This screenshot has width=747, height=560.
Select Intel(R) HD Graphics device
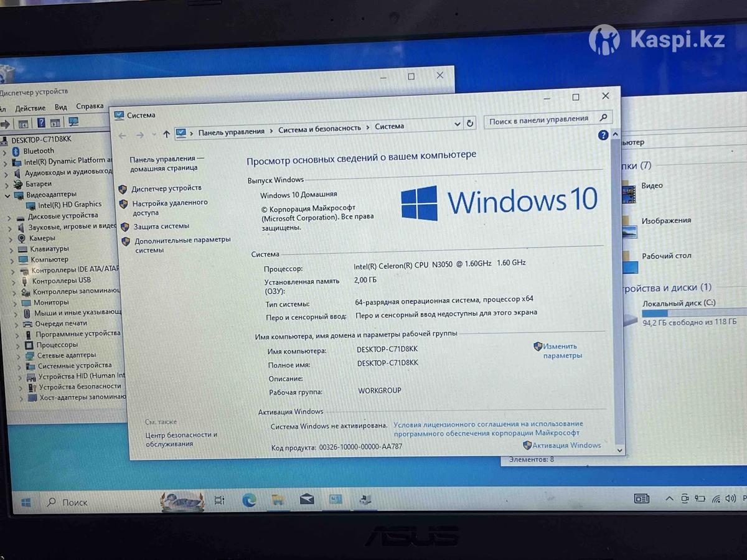69,205
